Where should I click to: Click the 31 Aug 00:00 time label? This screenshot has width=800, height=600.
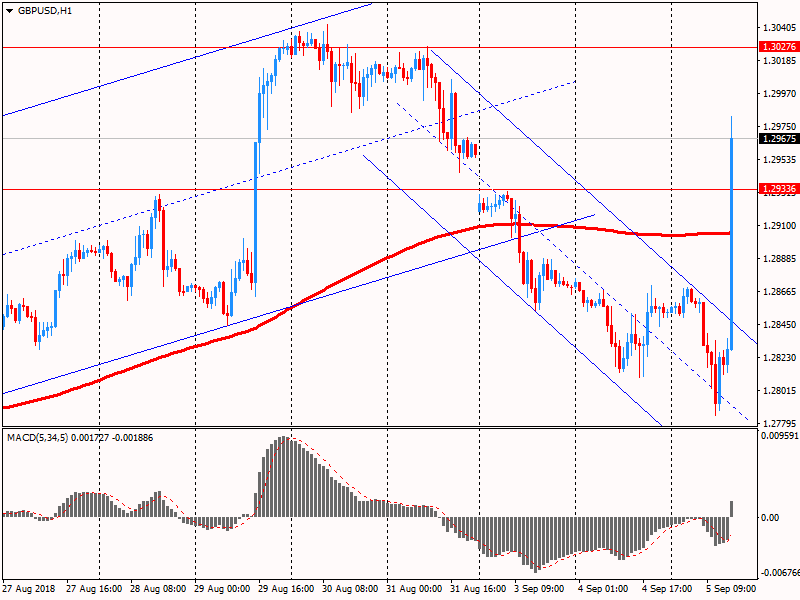click(414, 589)
